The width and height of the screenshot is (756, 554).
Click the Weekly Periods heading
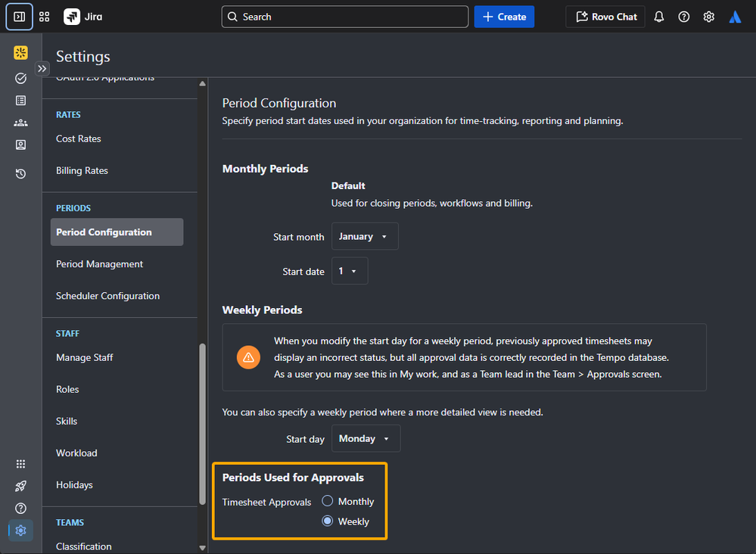[x=263, y=310]
